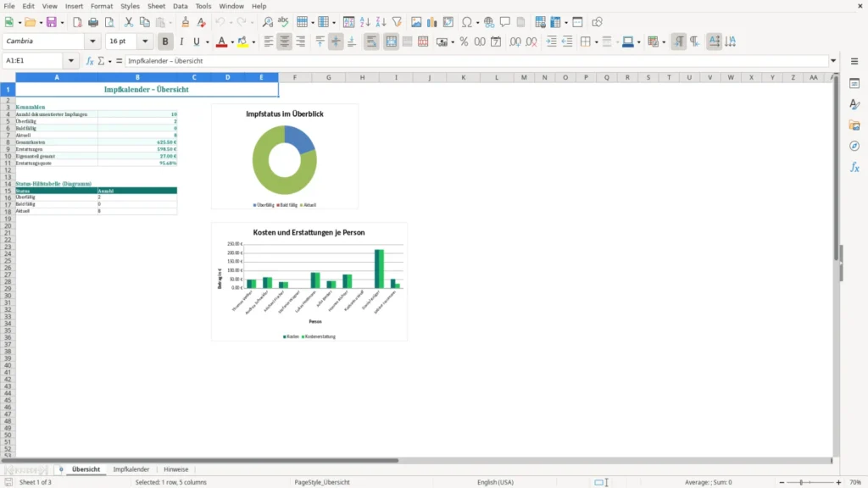Open the Format menu
The width and height of the screenshot is (868, 488).
tap(102, 6)
